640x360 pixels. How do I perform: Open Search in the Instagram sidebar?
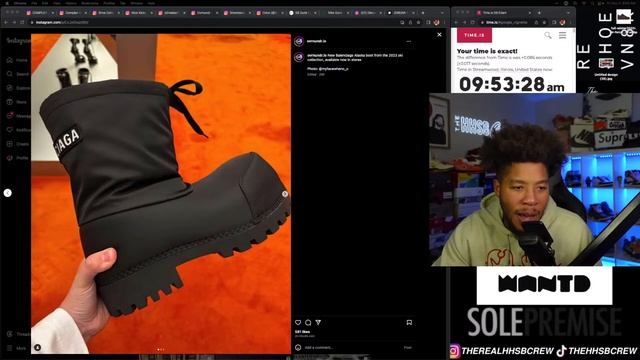click(x=17, y=74)
